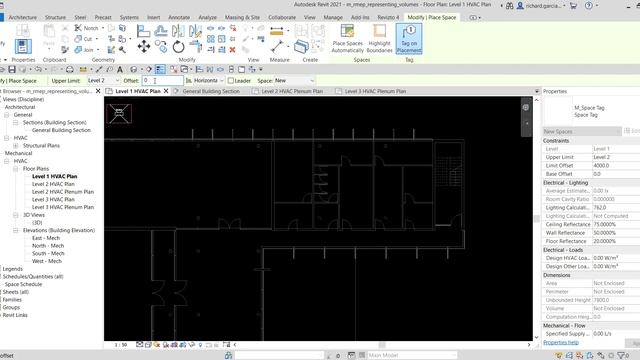
Task: Switch to General Building Section view tab
Action: [211, 91]
